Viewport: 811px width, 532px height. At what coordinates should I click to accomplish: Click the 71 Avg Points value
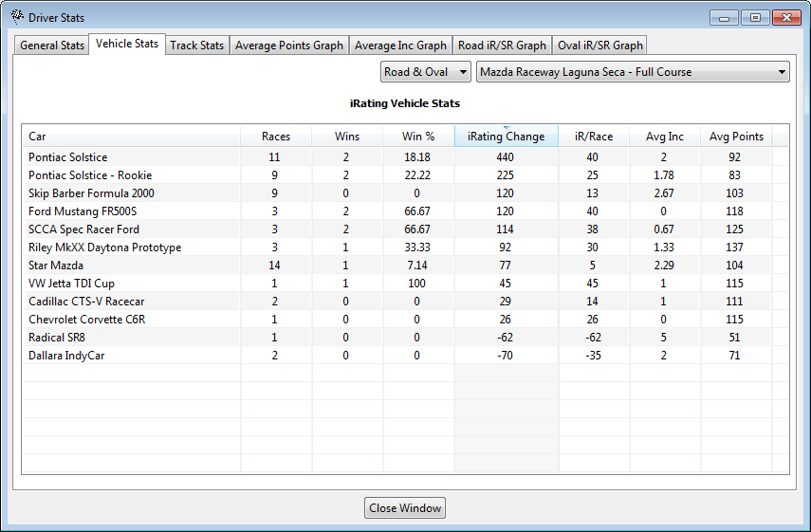pyautogui.click(x=734, y=356)
